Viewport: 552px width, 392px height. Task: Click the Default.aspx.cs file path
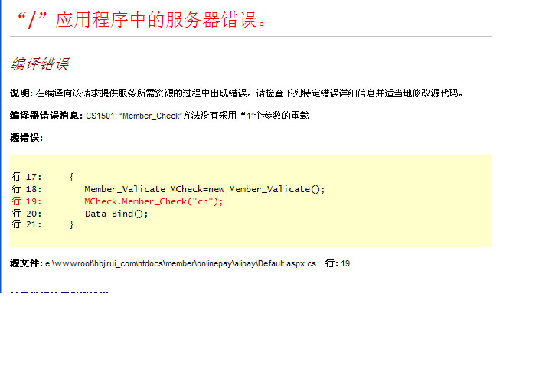pyautogui.click(x=181, y=263)
